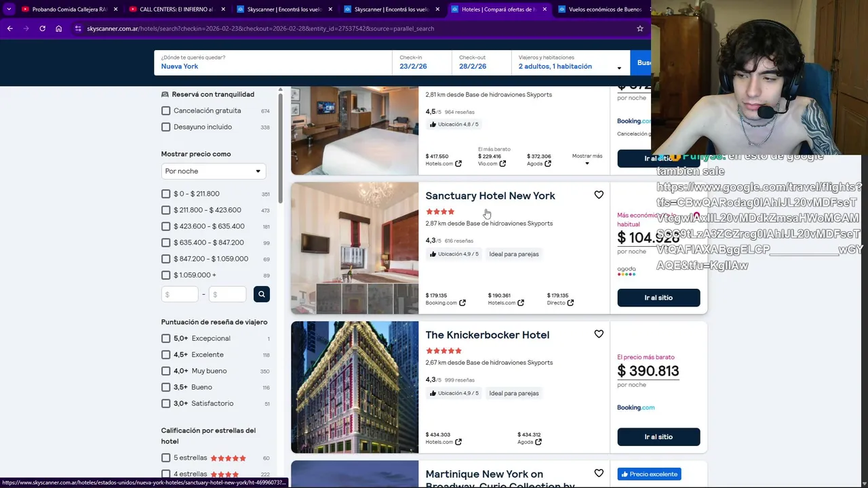Open Check-in date picker 23/2/26
The width and height of the screenshot is (868, 488).
pyautogui.click(x=422, y=62)
